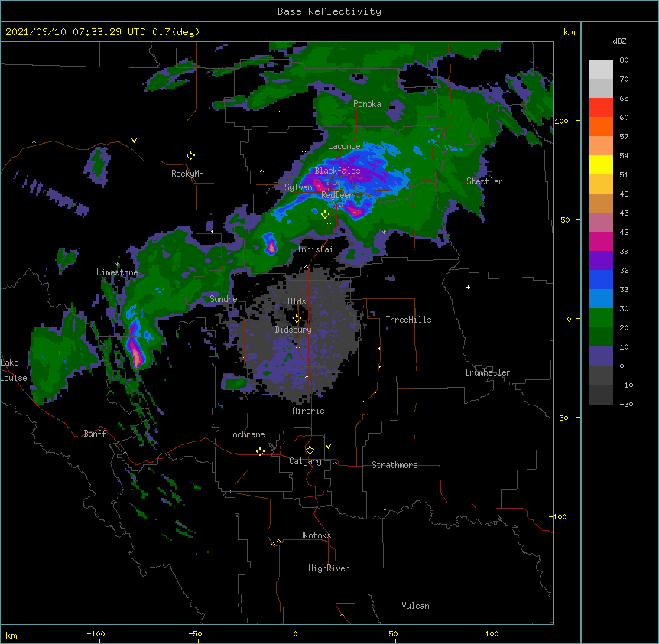The image size is (659, 644).
Task: Select the bright green 30 dBZ swatch
Action: (x=601, y=318)
